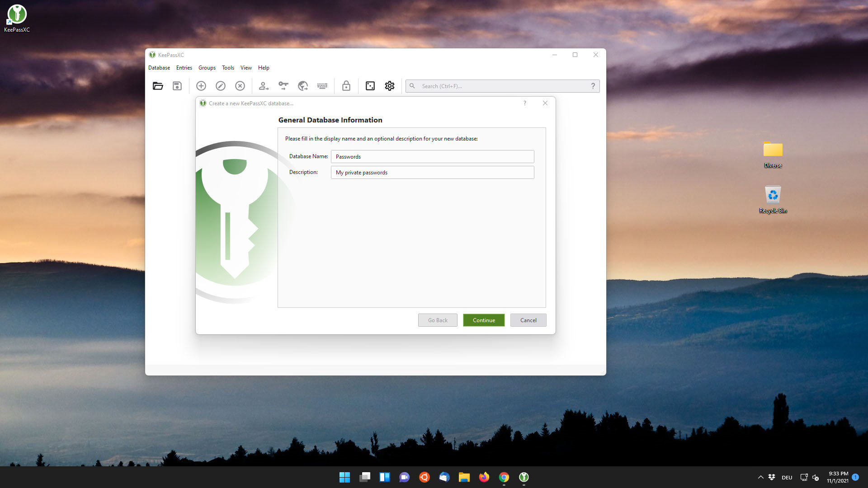The width and height of the screenshot is (868, 488).
Task: Launch Firefox from the taskbar
Action: (x=484, y=477)
